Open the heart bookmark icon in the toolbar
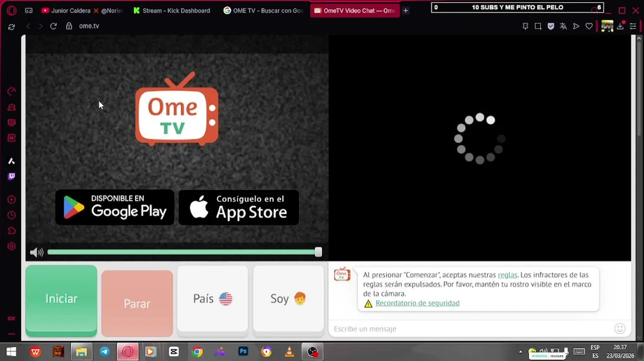The image size is (644, 361). tap(589, 26)
